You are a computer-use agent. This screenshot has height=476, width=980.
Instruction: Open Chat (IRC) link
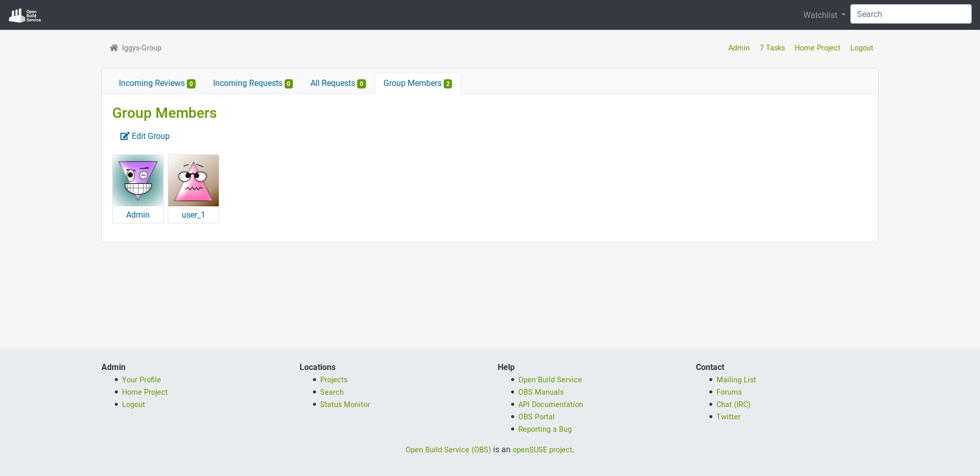point(733,404)
